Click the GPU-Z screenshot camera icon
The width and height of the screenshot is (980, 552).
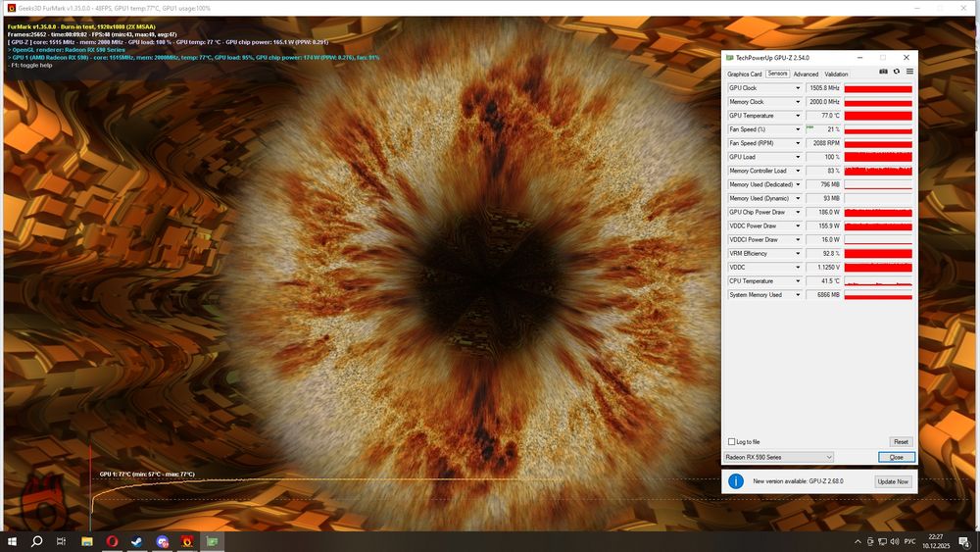point(883,72)
